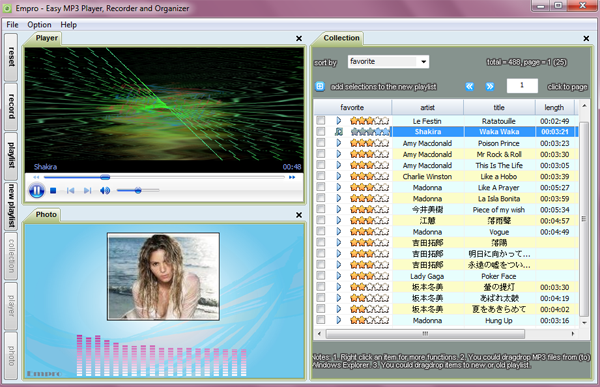The image size is (600, 387).
Task: Sort by the title column header
Action: (x=499, y=108)
